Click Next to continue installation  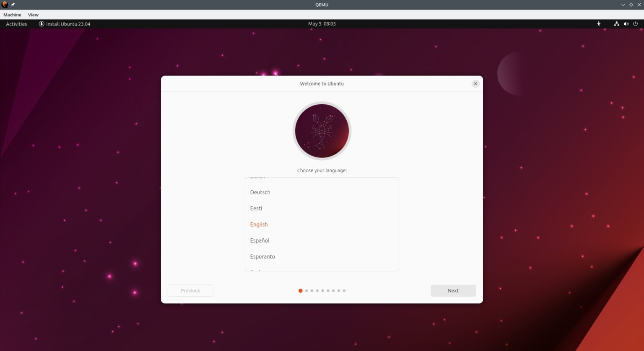[453, 290]
